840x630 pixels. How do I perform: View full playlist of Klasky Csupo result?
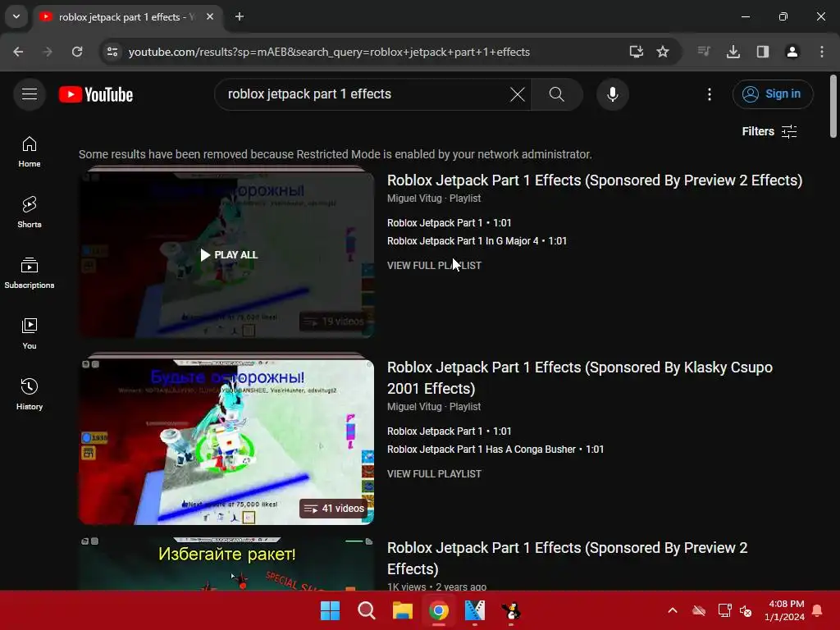[x=434, y=474]
